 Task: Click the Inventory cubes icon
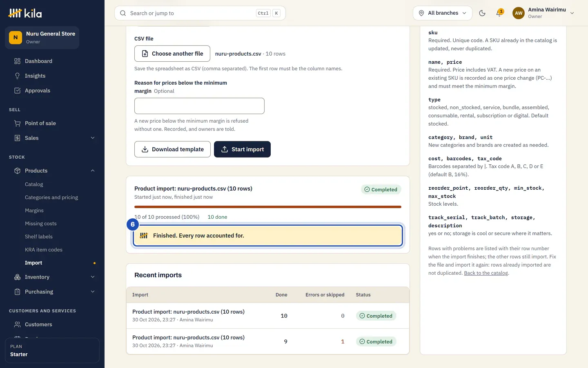(x=17, y=277)
